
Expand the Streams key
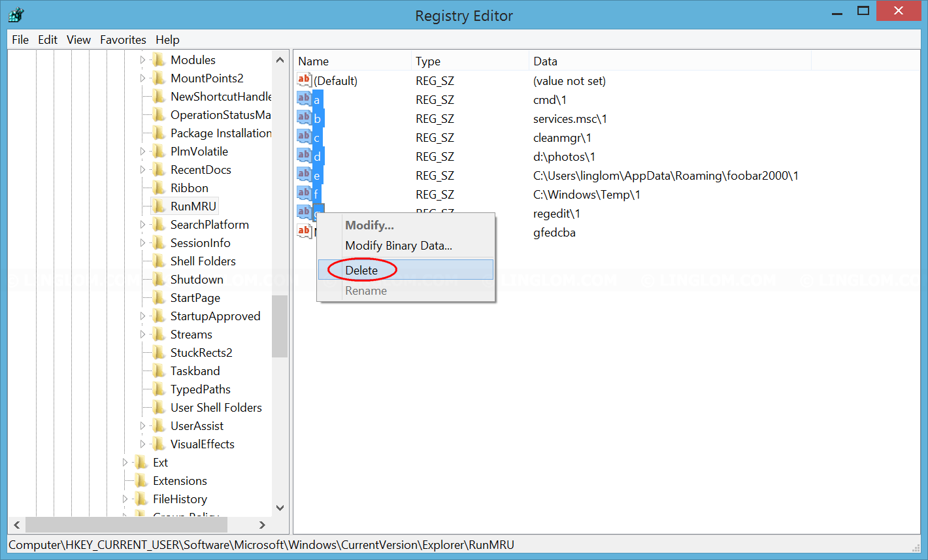(143, 335)
